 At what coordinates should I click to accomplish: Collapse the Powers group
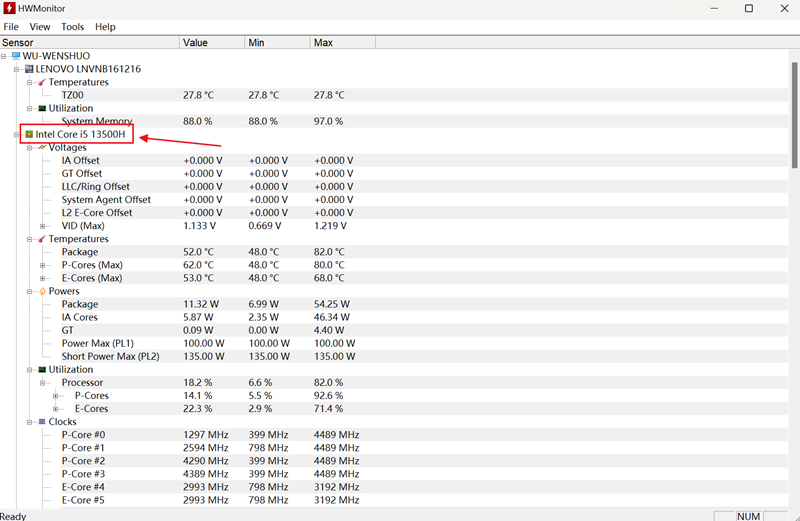click(30, 291)
